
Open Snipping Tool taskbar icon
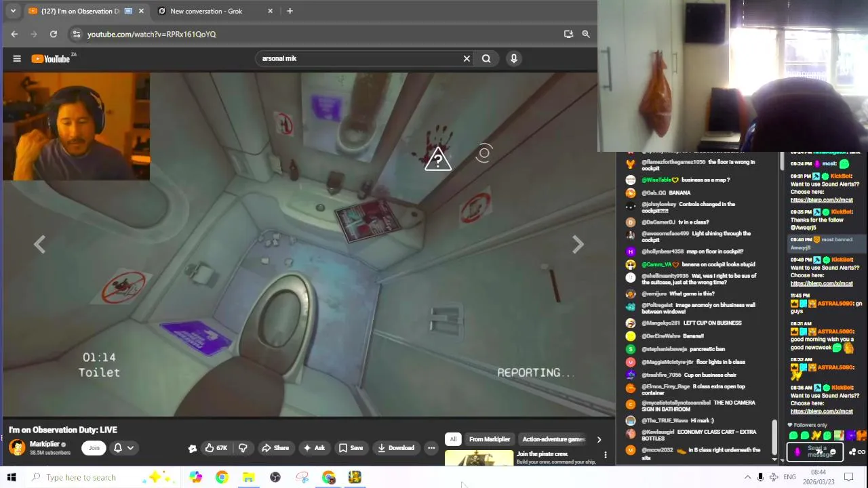[302, 477]
